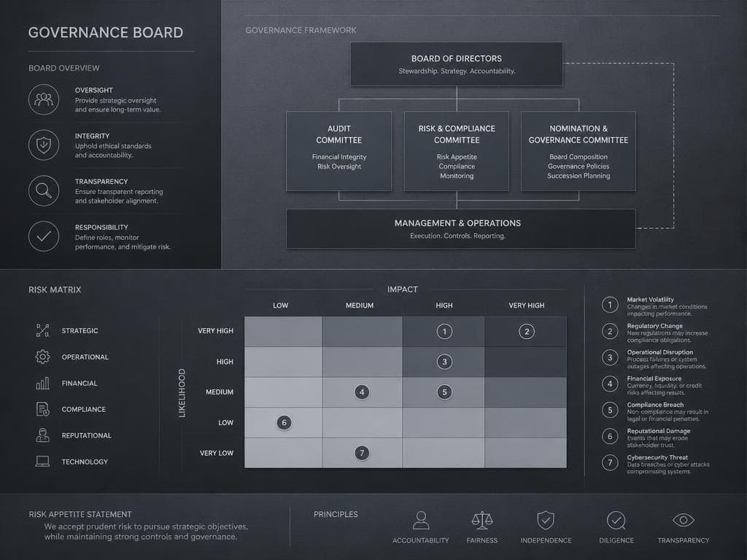The height and width of the screenshot is (560, 747).
Task: Click risk marker 5 in the matrix grid
Action: click(444, 392)
